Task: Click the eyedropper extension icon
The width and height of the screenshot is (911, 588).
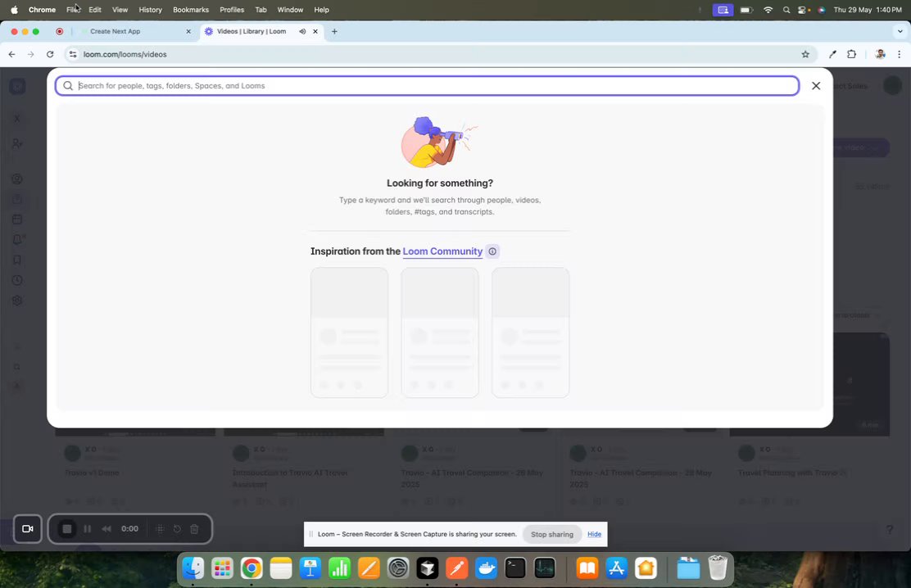Action: pyautogui.click(x=832, y=54)
